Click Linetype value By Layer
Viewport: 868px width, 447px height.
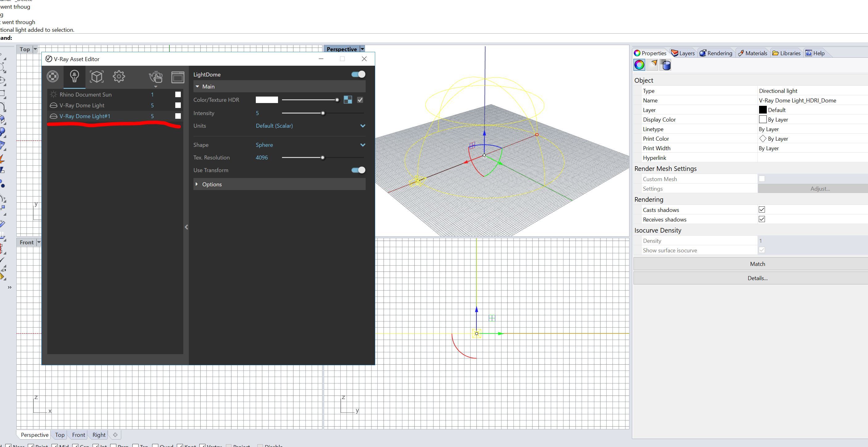click(813, 129)
